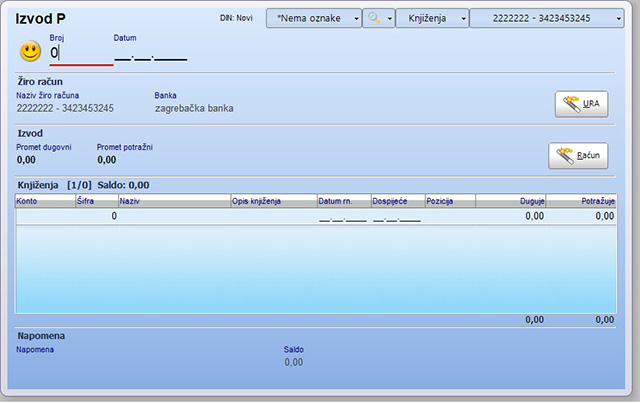This screenshot has width=640, height=404.
Task: Click the Datum rn. date cell in row
Action: pyautogui.click(x=344, y=216)
